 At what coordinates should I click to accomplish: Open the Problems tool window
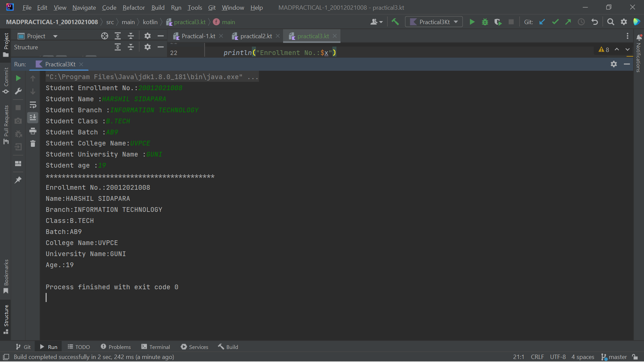click(x=116, y=347)
